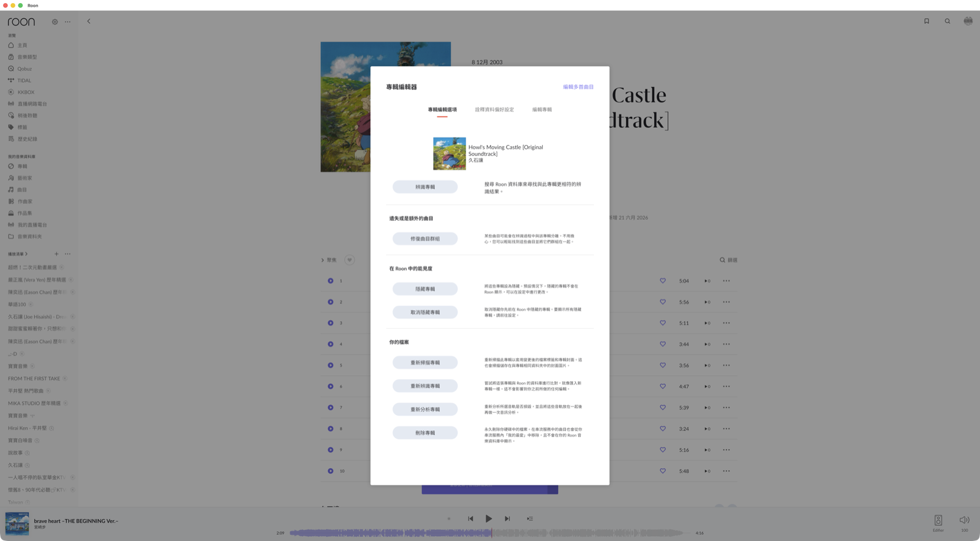
Task: Play track 5 from the list
Action: point(331,365)
